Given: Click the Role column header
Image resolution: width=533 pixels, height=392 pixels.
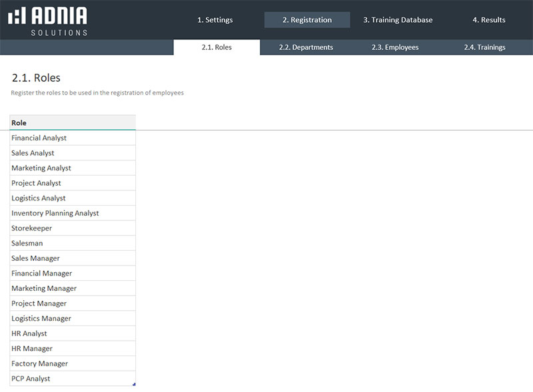Looking at the screenshot, I should (x=72, y=122).
